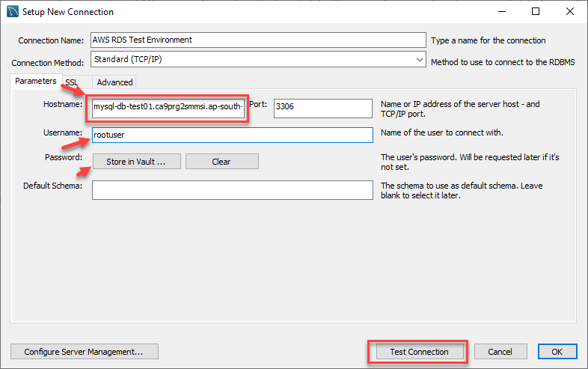Click the 'Type a name for the connection' hint

pyautogui.click(x=489, y=40)
